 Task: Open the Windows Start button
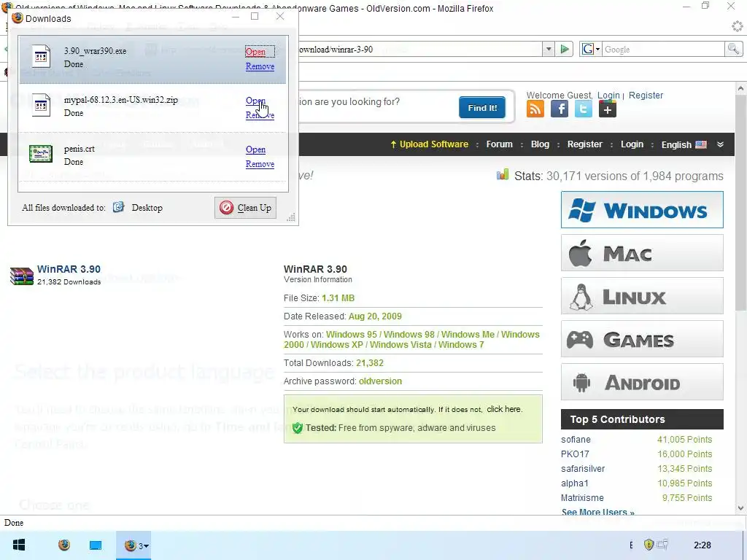click(x=19, y=545)
